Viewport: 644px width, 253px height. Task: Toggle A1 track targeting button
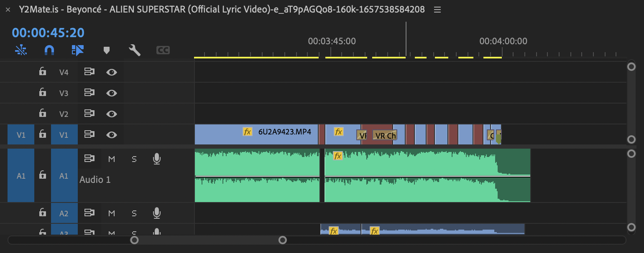tap(64, 175)
